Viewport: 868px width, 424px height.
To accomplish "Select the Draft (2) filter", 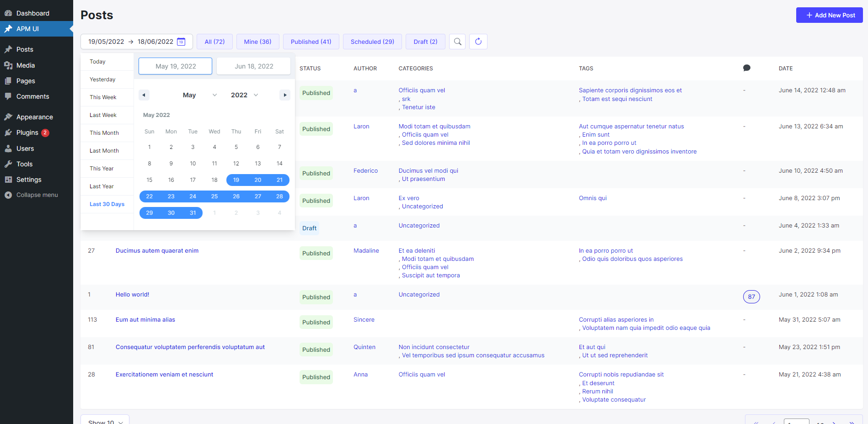I will pyautogui.click(x=425, y=42).
